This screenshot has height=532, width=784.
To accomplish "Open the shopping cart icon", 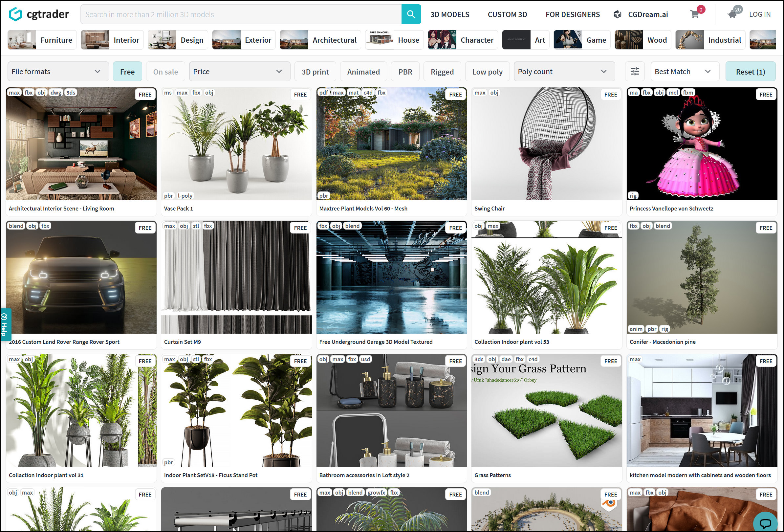I will (x=694, y=14).
